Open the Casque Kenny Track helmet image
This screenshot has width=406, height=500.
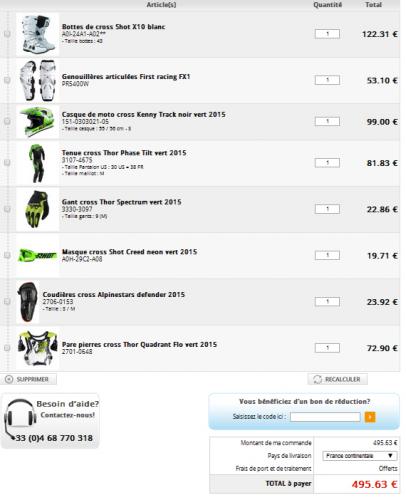point(37,122)
